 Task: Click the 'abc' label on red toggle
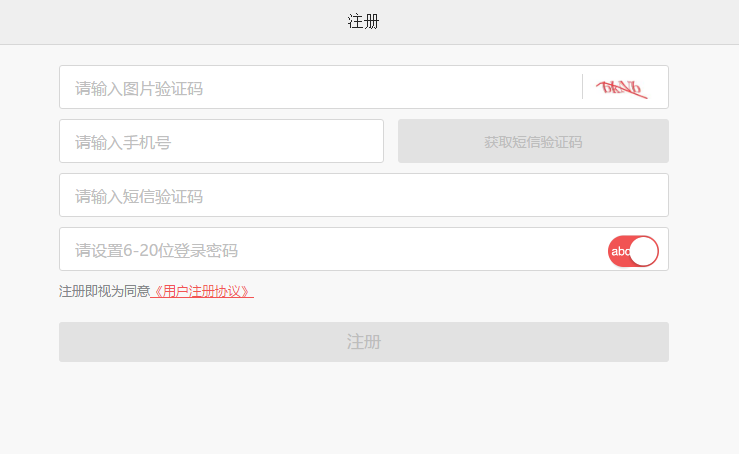tap(619, 251)
